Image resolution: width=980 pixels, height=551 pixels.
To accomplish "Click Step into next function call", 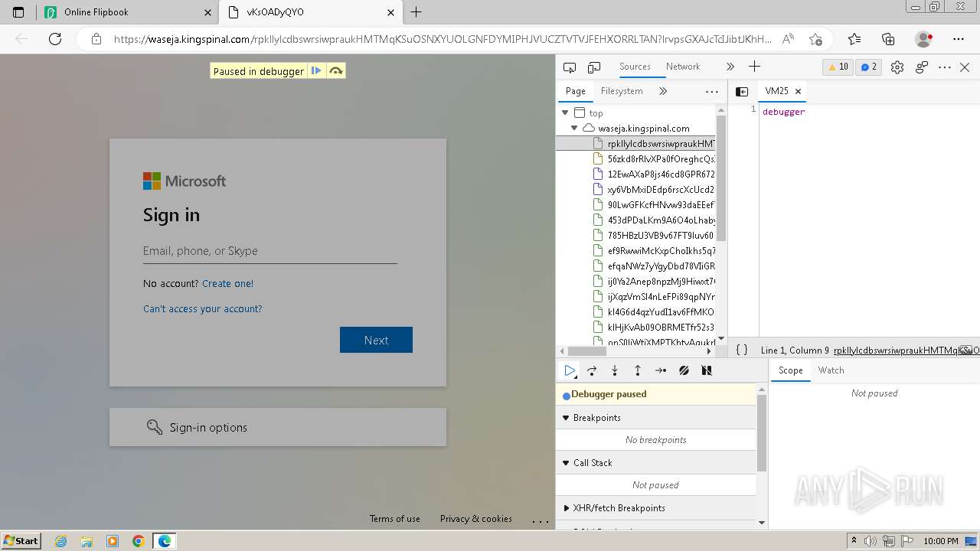I will (615, 370).
